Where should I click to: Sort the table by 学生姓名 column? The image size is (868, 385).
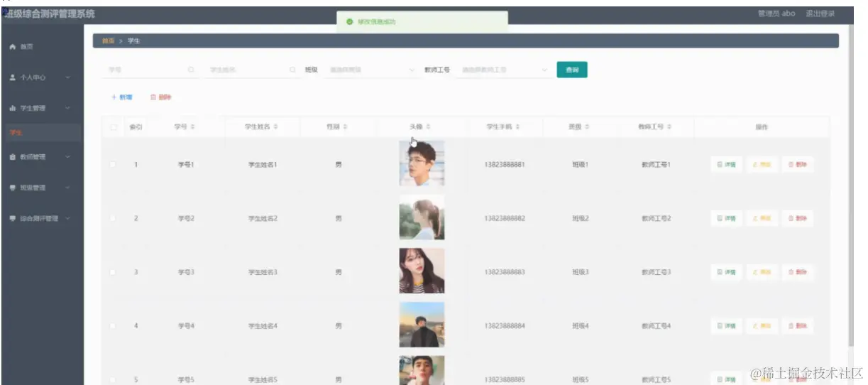point(275,126)
